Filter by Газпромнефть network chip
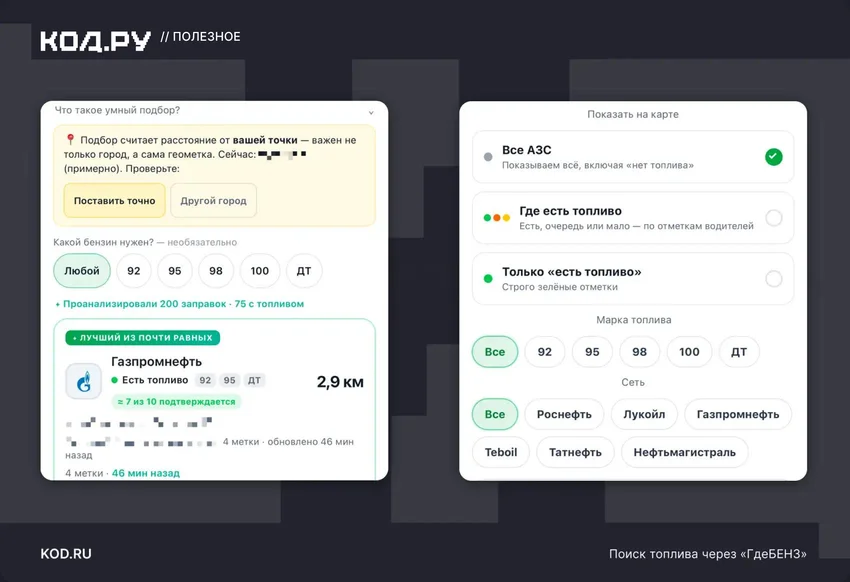 [738, 414]
